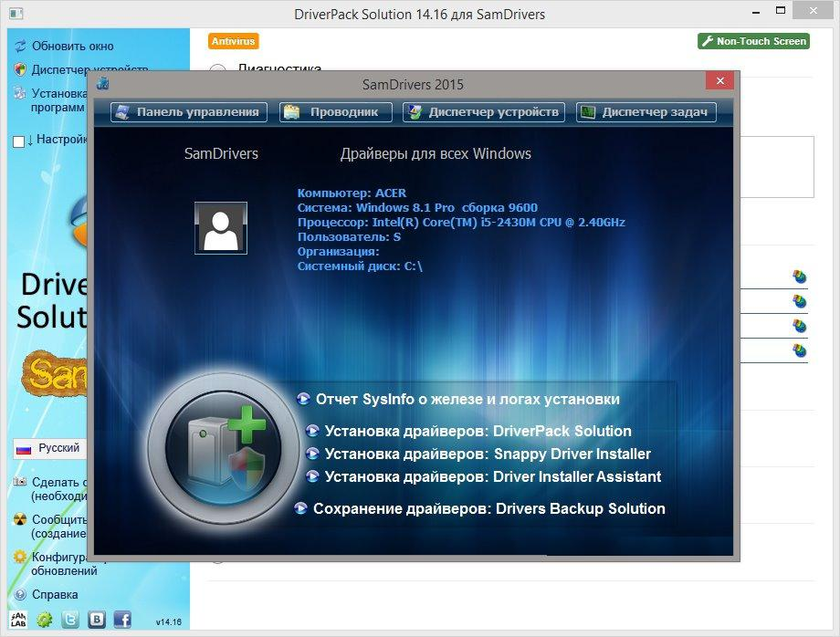Click the green gear icon in footer
Image resolution: width=840 pixels, height=637 pixels.
coord(45,620)
